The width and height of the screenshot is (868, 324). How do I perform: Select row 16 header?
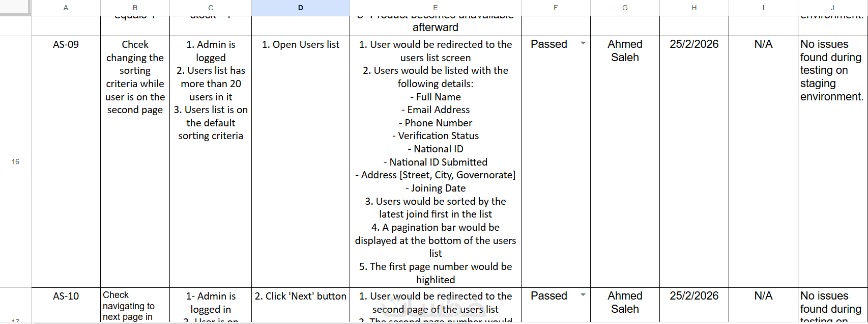[15, 161]
